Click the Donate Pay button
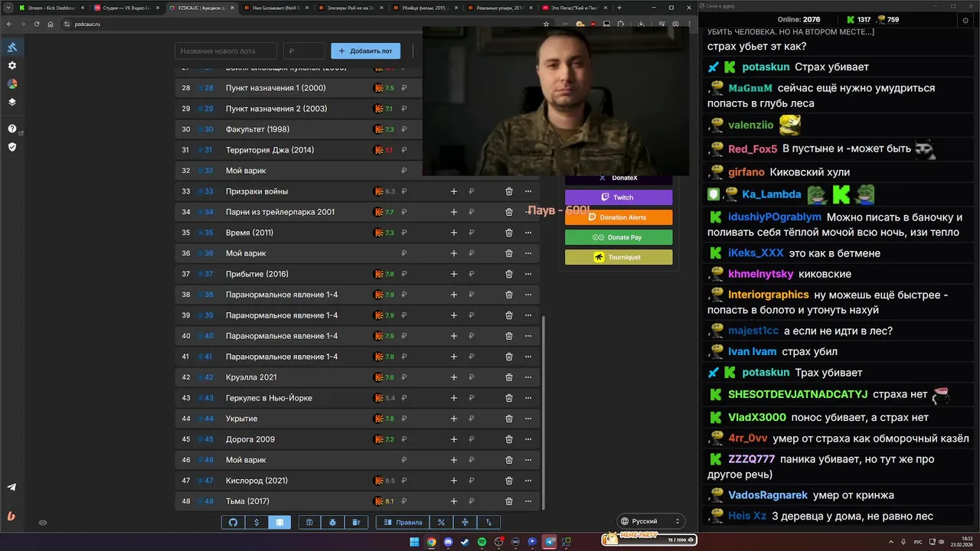 pos(619,237)
